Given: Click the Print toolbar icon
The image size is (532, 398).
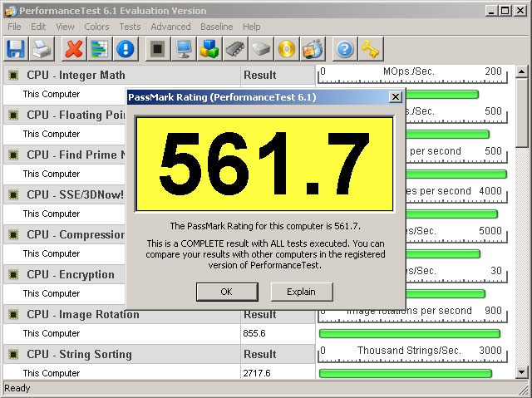Looking at the screenshot, I should coord(42,49).
